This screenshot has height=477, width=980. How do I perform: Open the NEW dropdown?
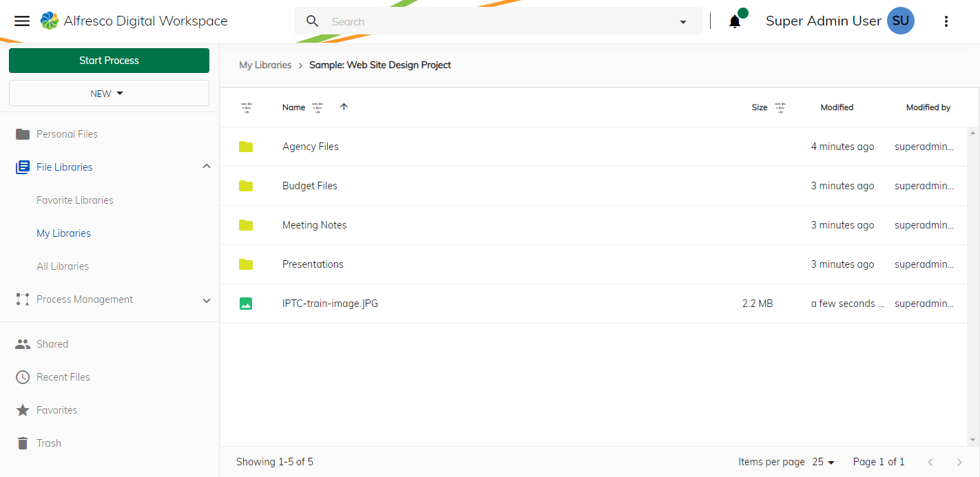click(108, 93)
